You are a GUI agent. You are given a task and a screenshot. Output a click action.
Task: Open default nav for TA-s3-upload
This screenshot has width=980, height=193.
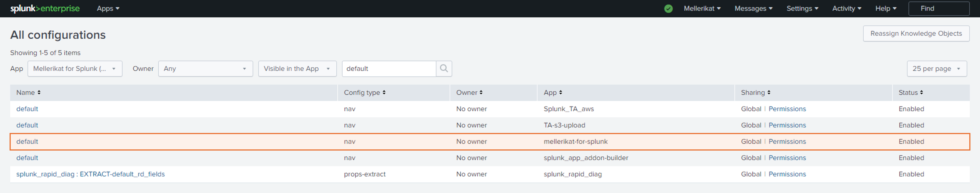pyautogui.click(x=27, y=125)
